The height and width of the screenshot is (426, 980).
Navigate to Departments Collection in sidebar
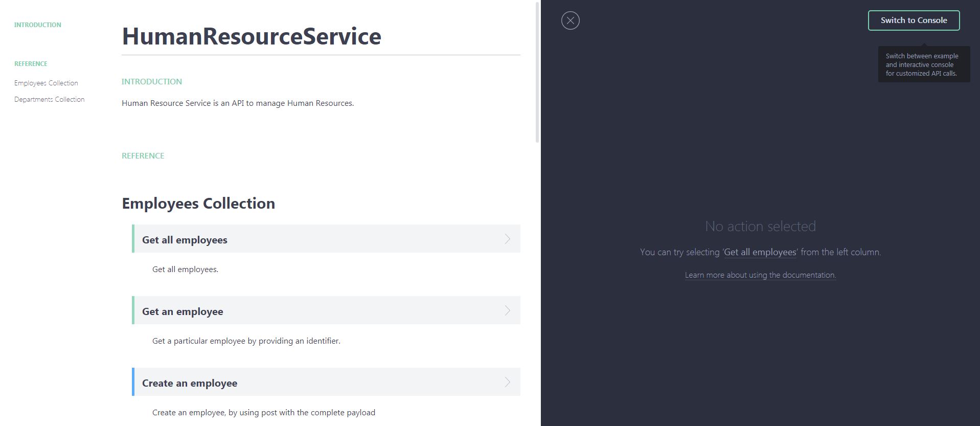point(50,99)
